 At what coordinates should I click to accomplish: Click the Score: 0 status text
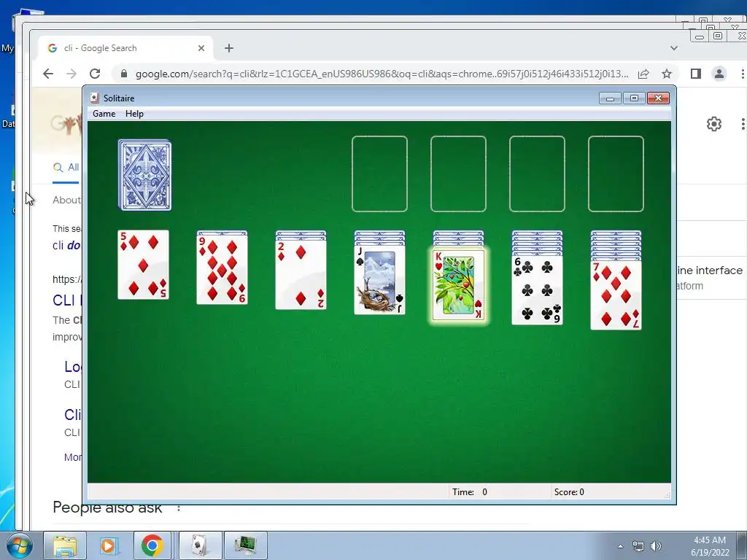[x=569, y=492]
